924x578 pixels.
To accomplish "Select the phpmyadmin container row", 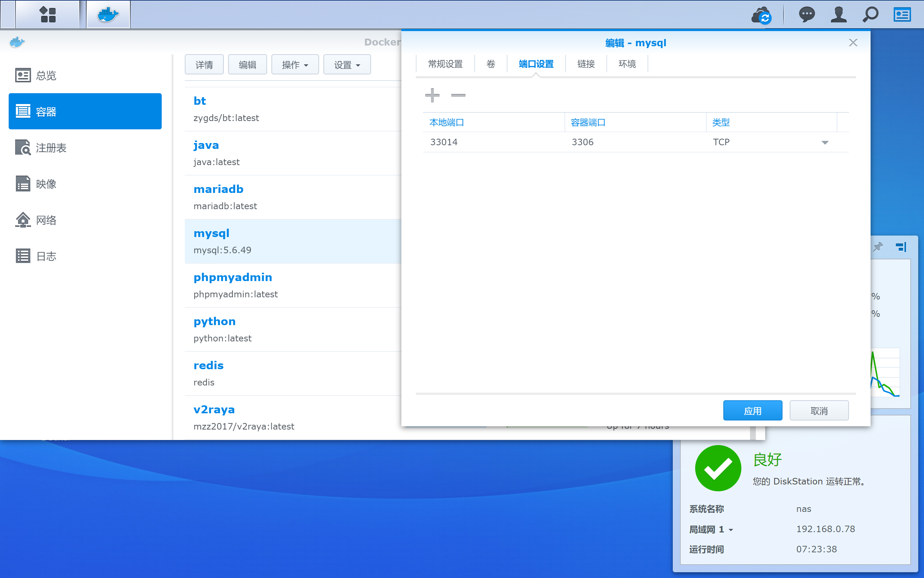I will tap(293, 285).
